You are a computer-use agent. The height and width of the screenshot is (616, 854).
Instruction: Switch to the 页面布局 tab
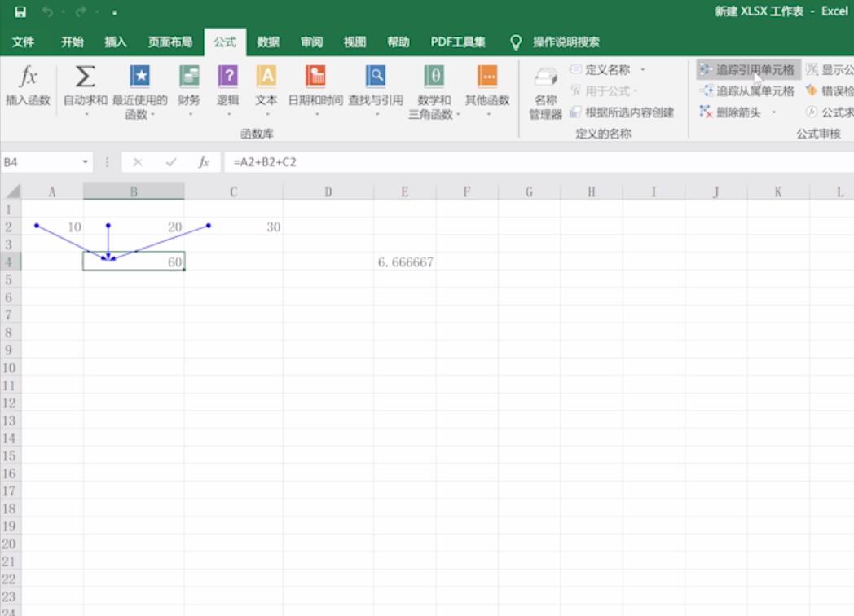[170, 42]
